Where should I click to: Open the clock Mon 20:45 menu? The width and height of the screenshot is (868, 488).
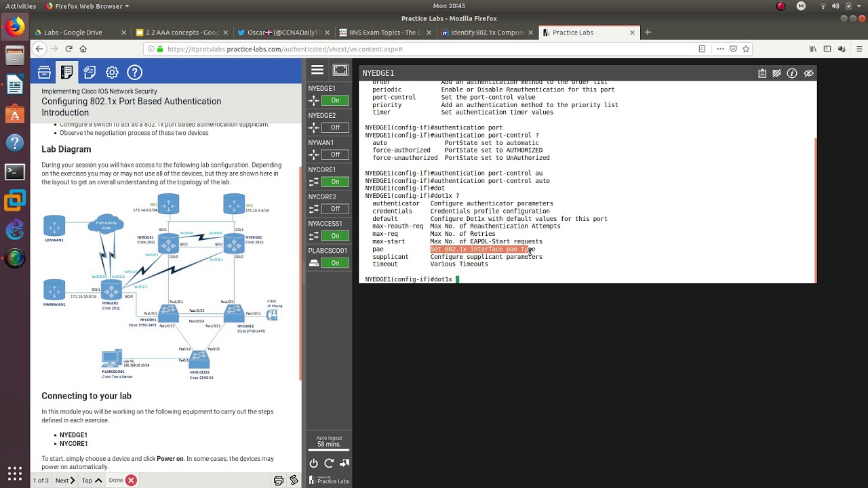click(x=449, y=6)
